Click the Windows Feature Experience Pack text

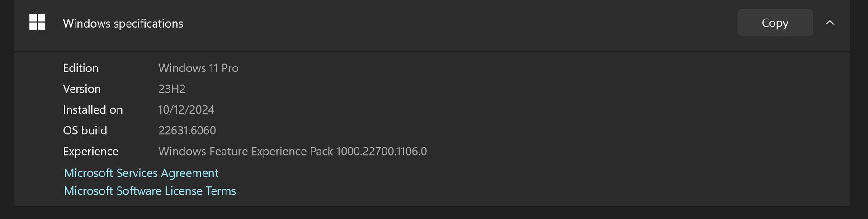(245, 151)
